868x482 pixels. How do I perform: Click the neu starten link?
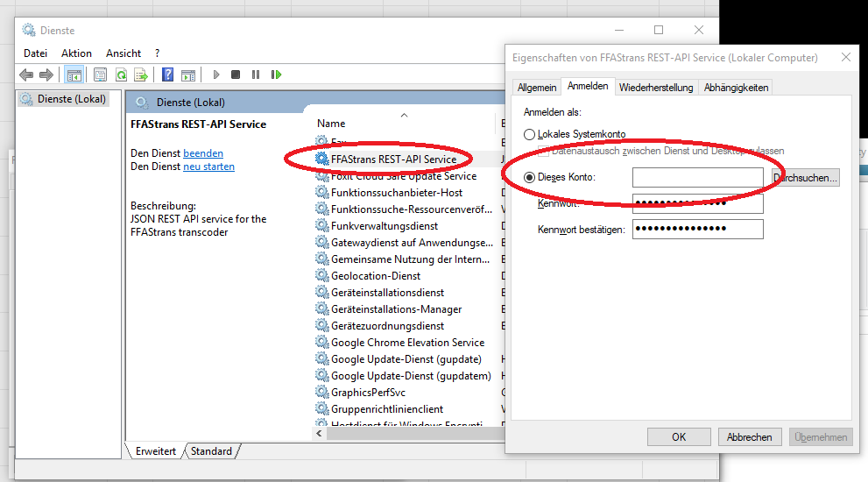(x=208, y=167)
